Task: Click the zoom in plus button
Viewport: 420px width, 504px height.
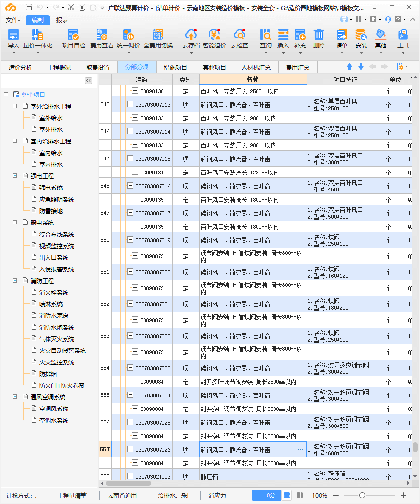Action: tap(404, 495)
